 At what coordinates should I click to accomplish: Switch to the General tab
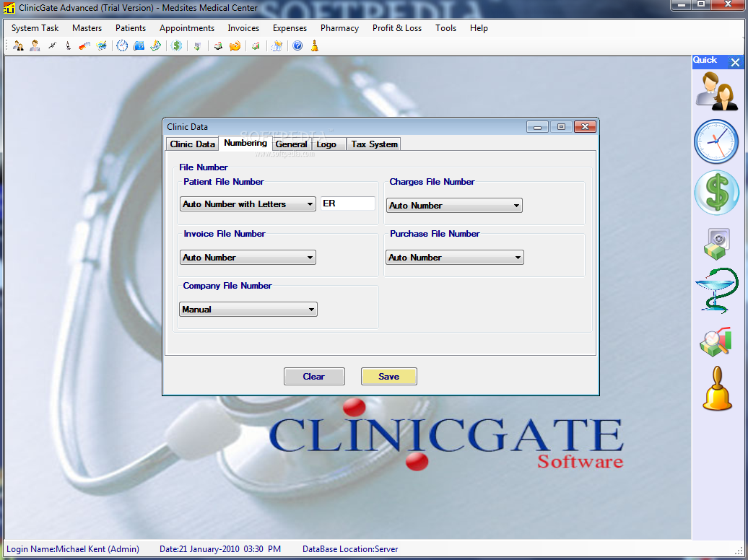[291, 144]
